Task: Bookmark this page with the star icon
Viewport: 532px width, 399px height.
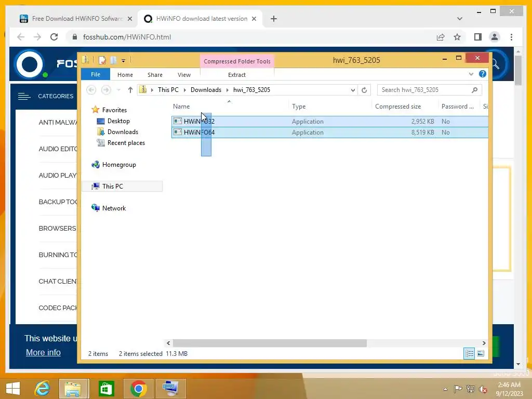Action: (x=457, y=37)
